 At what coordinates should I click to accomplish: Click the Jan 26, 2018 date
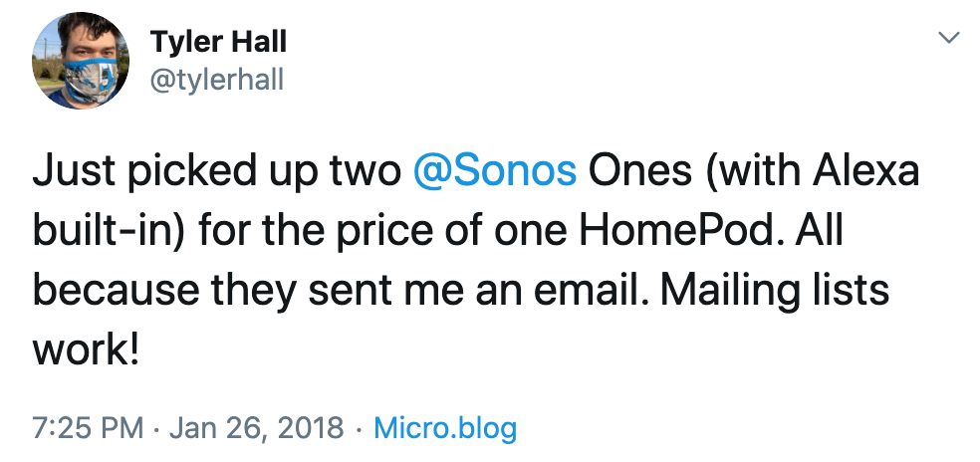(x=255, y=429)
